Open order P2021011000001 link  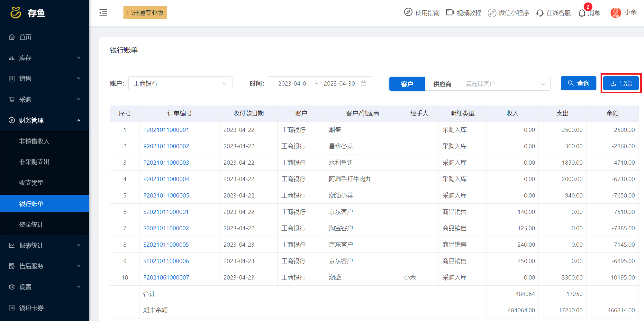(166, 130)
